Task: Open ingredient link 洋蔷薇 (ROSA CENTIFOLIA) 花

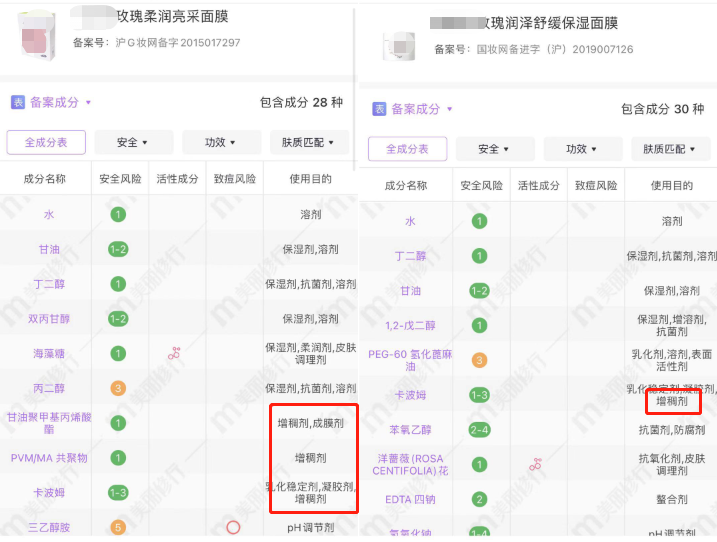Action: pyautogui.click(x=410, y=464)
